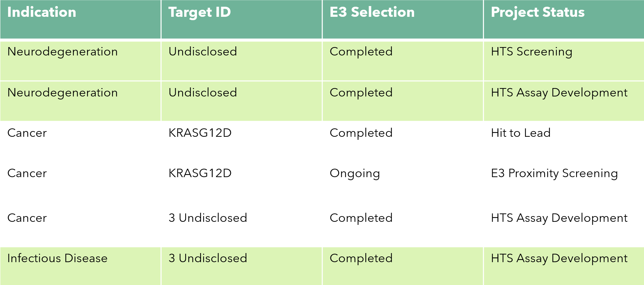Screen dimensions: 644x285
Task: Select Undisclosed target in HTS Screening row
Action: 203,51
